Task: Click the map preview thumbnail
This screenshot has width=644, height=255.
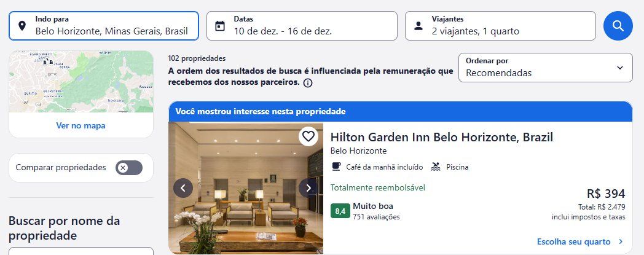Action: (x=81, y=82)
